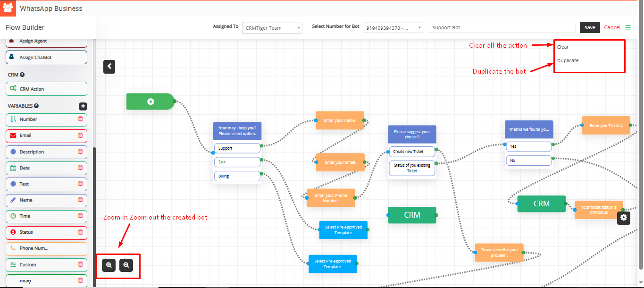Viewport: 644px width, 288px height.
Task: Select 'Status of you existing Ticket' option
Action: pyautogui.click(x=412, y=168)
